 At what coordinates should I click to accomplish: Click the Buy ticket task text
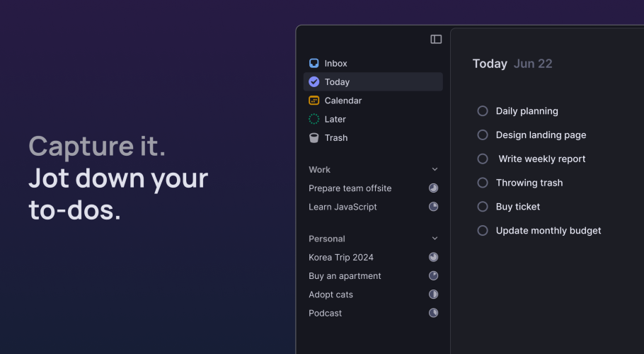pyautogui.click(x=518, y=207)
